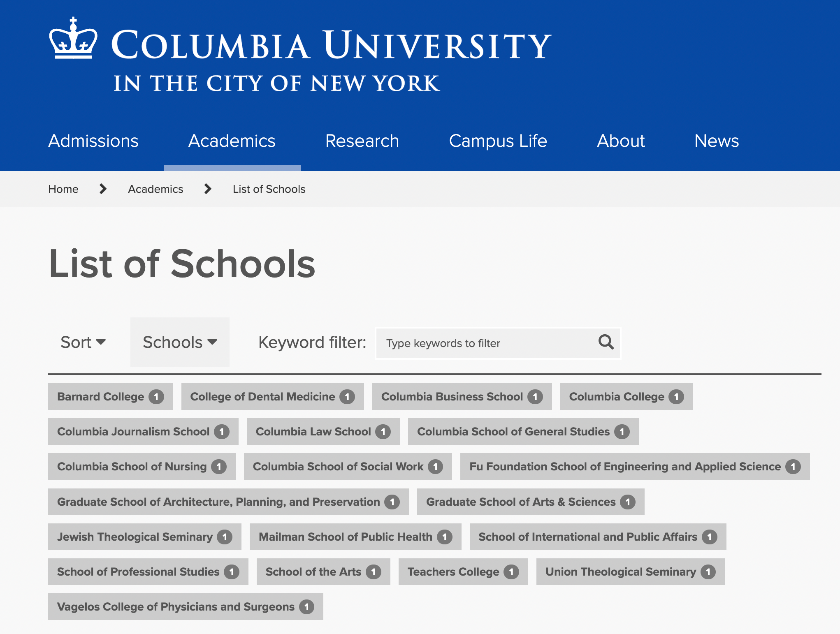840x634 pixels.
Task: Choose Graduate School of Arts & Sciences tag
Action: [531, 502]
